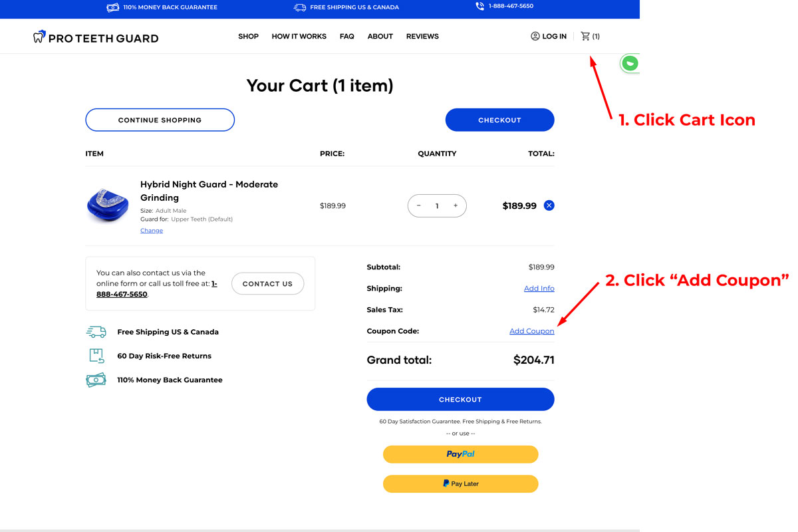Open the FAQ navigation link
Image resolution: width=798 pixels, height=532 pixels.
pyautogui.click(x=346, y=37)
